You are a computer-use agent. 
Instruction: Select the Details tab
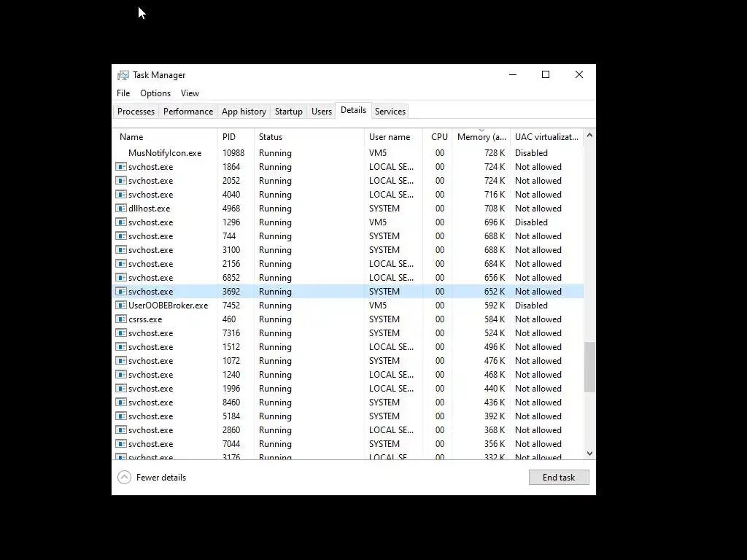click(354, 110)
